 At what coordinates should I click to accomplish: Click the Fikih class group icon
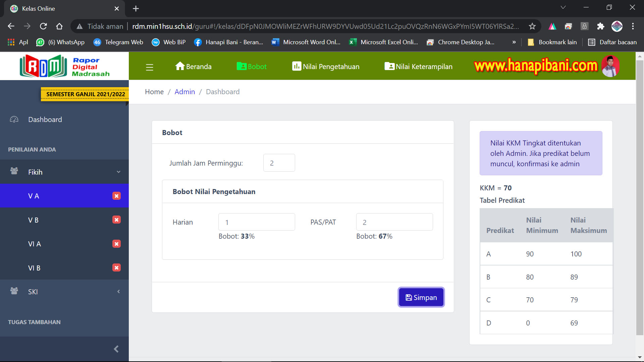pyautogui.click(x=14, y=171)
